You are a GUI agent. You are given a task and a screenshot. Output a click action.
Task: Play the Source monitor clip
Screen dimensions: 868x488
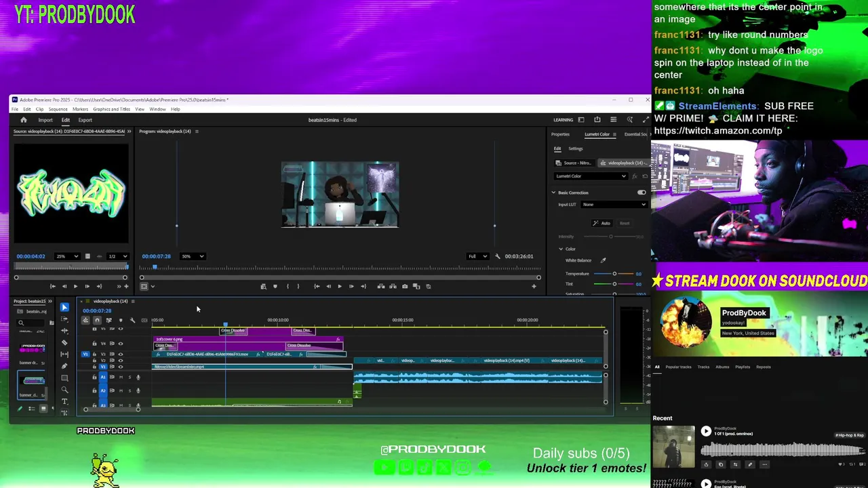click(75, 286)
